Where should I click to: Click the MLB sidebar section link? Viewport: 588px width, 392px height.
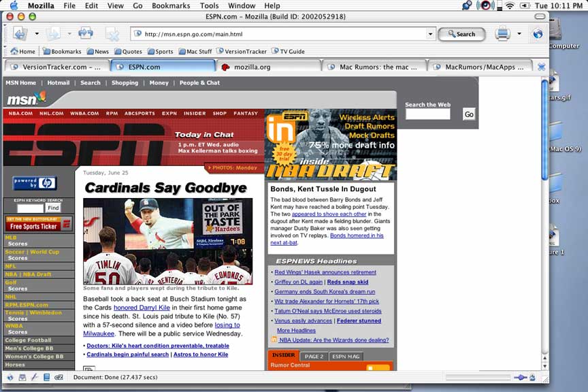pos(10,238)
